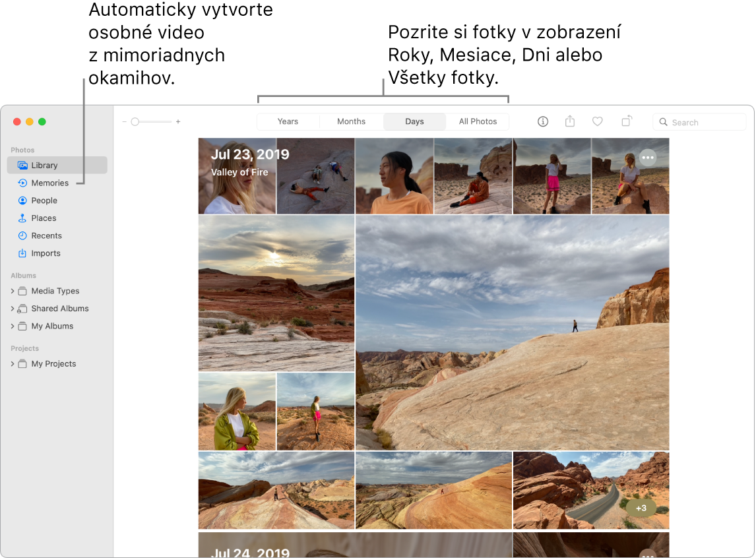
Task: Click the Valley of Fire location label
Action: (239, 172)
